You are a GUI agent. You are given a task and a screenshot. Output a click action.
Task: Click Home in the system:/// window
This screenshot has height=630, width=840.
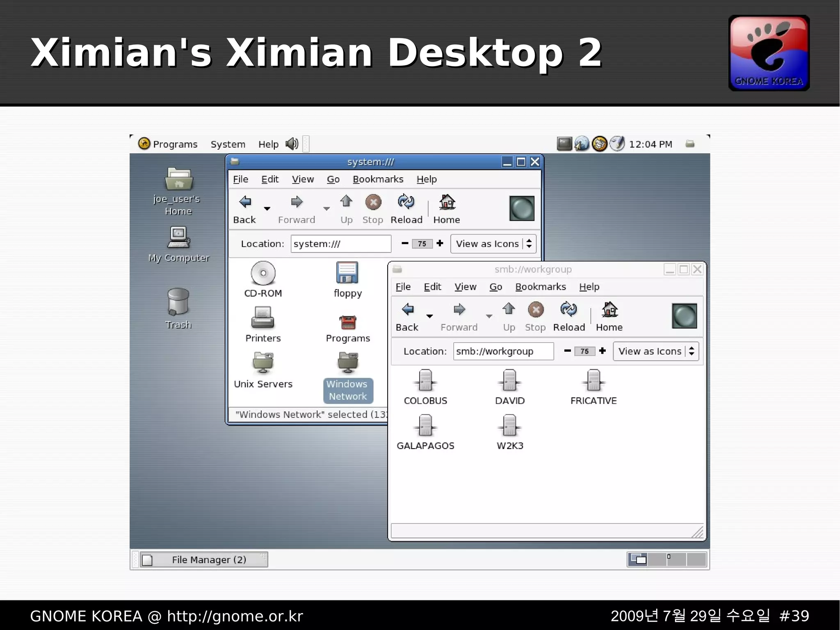(x=447, y=209)
